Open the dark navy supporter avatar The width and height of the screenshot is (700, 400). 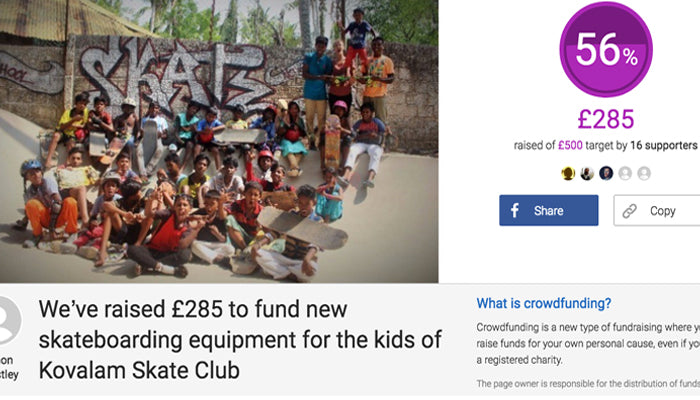pyautogui.click(x=606, y=173)
